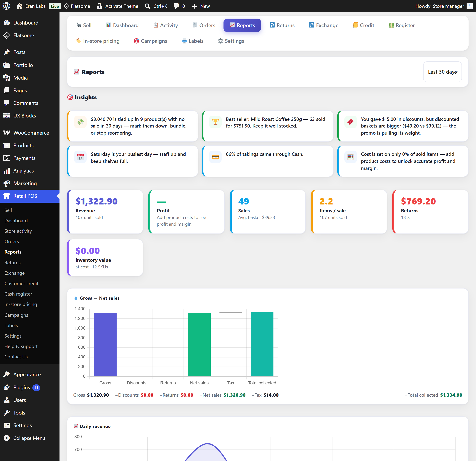The width and height of the screenshot is (476, 461).
Task: Click the Dashboard gauge icon in sidebar
Action: point(7,22)
